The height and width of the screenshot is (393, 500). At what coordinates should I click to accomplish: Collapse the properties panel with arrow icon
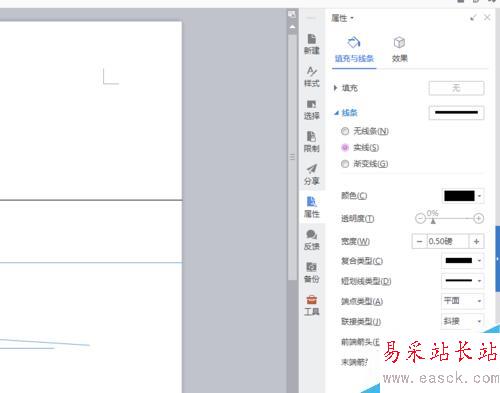[x=473, y=18]
